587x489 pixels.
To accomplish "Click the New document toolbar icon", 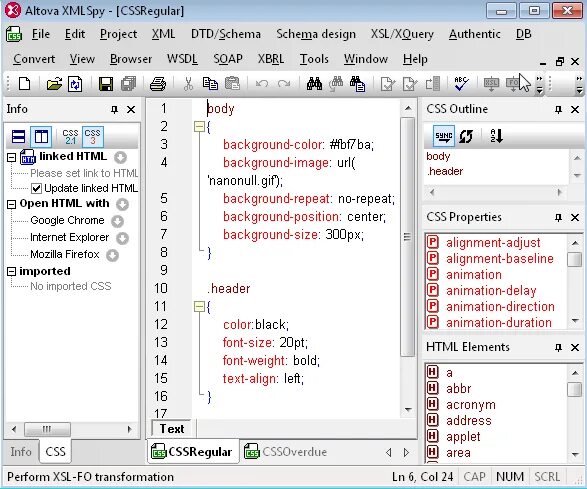I will pos(24,83).
